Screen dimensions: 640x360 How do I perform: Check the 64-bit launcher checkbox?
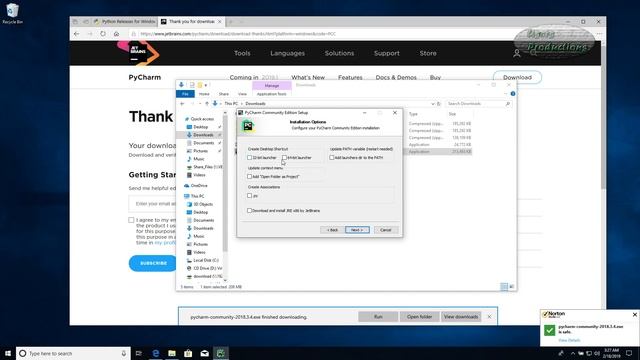(284, 158)
